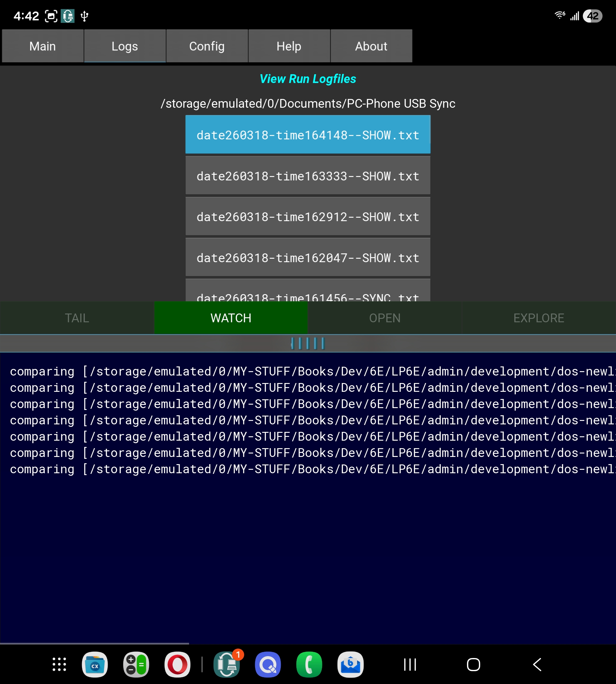Open the Help tab
This screenshot has height=684, width=616.
point(289,46)
